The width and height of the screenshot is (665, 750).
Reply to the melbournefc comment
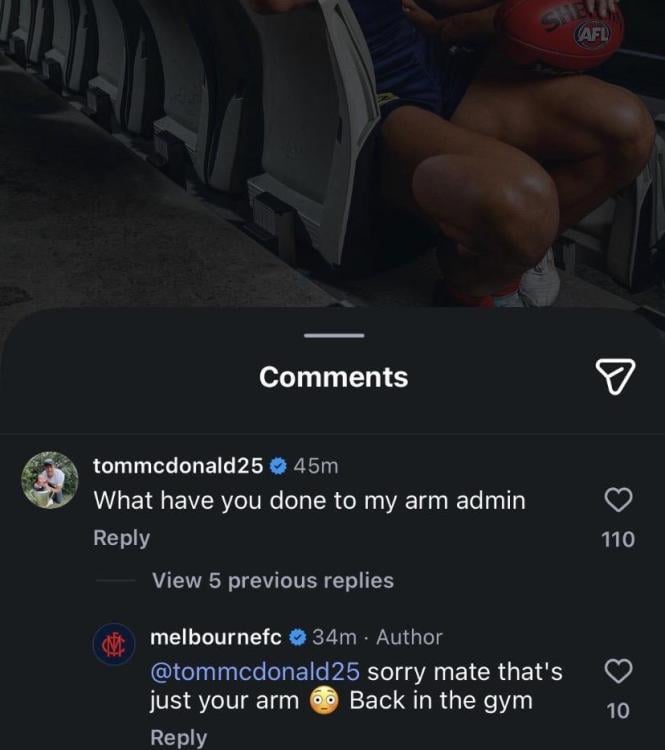178,737
